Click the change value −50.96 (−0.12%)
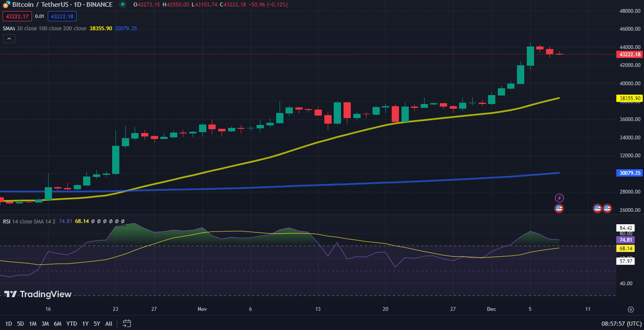 (267, 5)
